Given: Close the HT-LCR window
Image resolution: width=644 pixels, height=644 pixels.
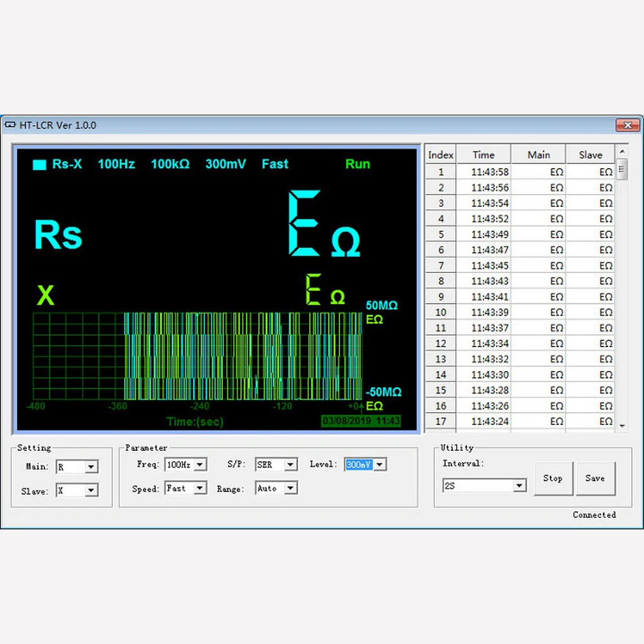Looking at the screenshot, I should [x=627, y=125].
